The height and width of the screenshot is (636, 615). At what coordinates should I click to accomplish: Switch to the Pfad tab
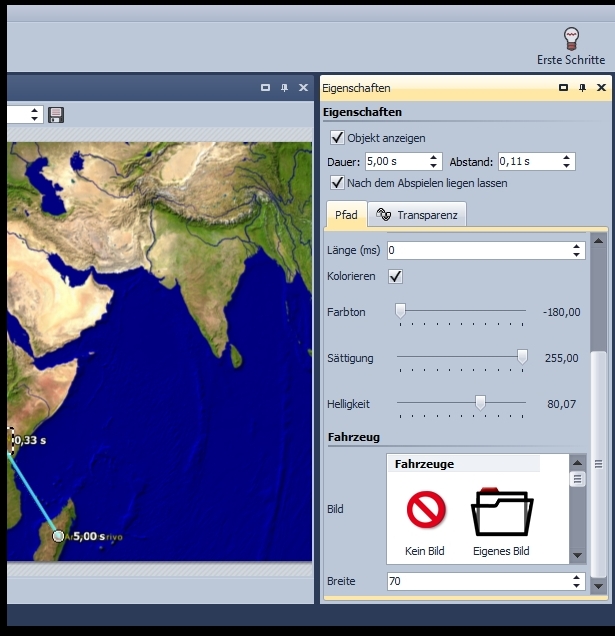[346, 215]
